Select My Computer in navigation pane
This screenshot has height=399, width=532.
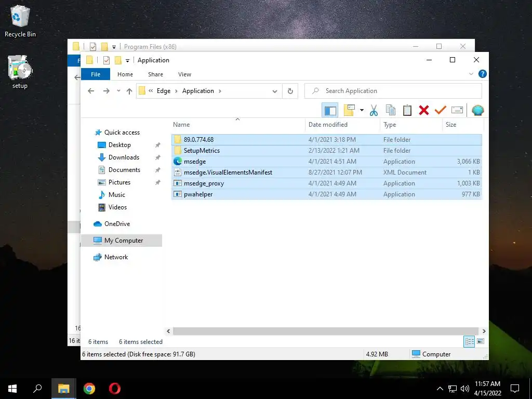(x=122, y=241)
